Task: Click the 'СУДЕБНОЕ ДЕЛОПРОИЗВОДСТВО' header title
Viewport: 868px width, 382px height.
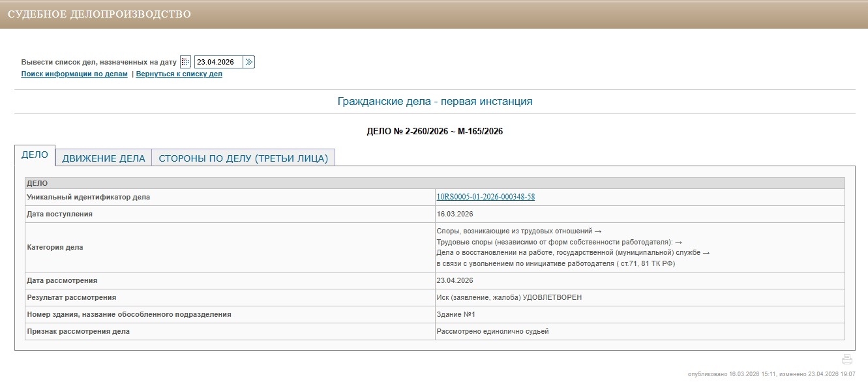Action: pos(99,14)
